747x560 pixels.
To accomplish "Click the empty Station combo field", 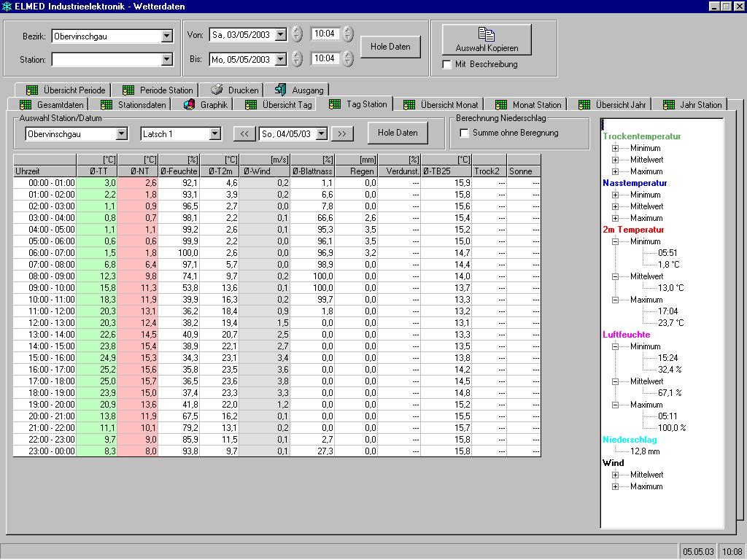I will (106, 60).
